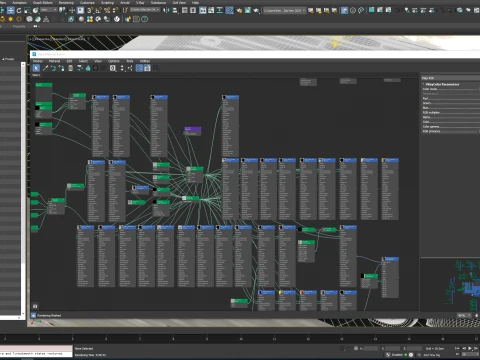Toggle Keyboard Shortcut Override button
Image resolution: width=480 pixels, height=360 pixels.
[81, 10]
